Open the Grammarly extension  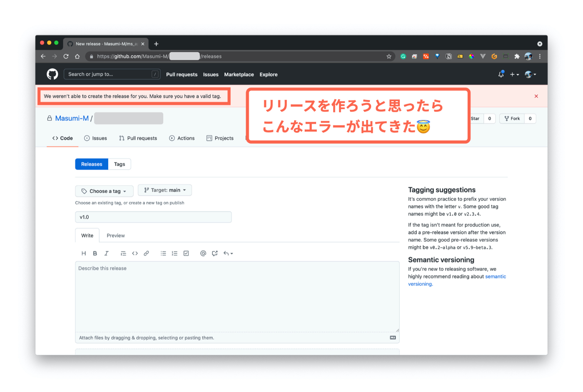pos(403,56)
